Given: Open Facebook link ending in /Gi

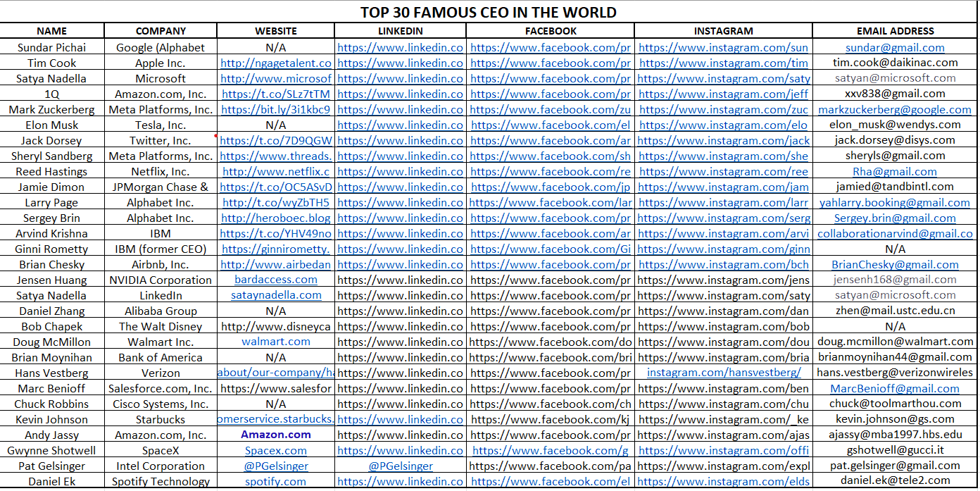Looking at the screenshot, I should (551, 249).
